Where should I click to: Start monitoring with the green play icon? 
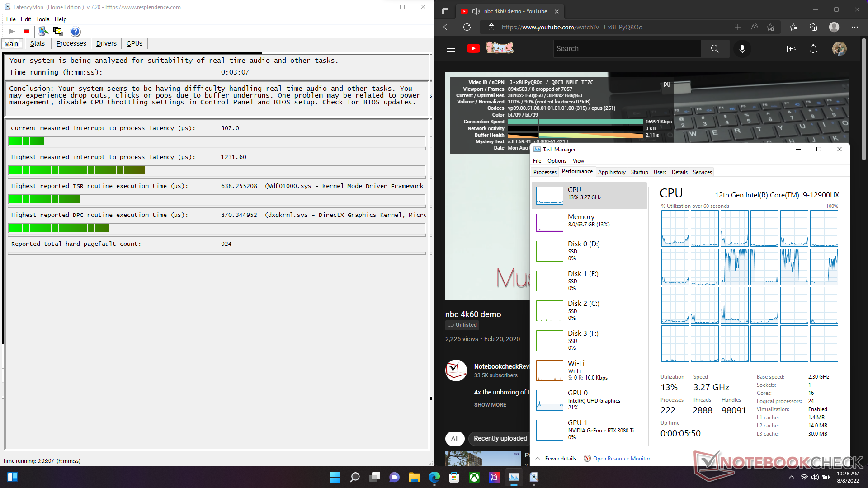(12, 31)
